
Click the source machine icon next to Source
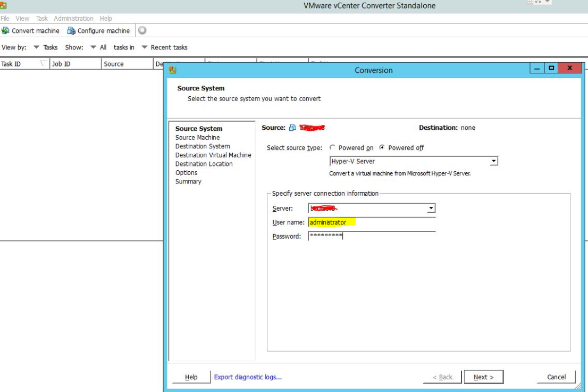click(292, 128)
